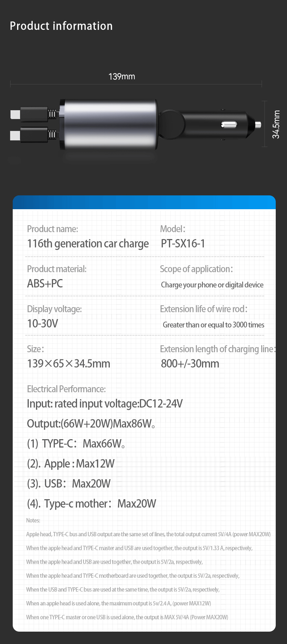Viewport: 287px width, 644px height.
Task: Click "Greater than or equal to 3000 times"
Action: (214, 325)
